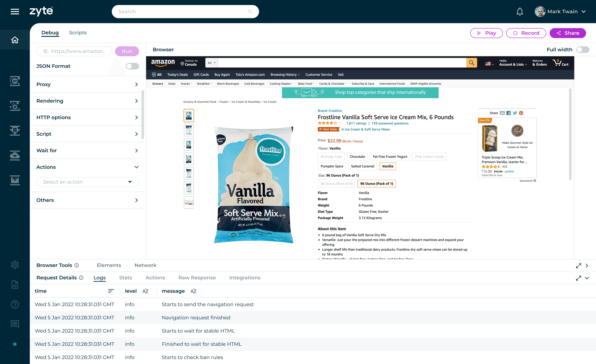Sort logs by the time column
The height and width of the screenshot is (364, 596).
[111, 291]
